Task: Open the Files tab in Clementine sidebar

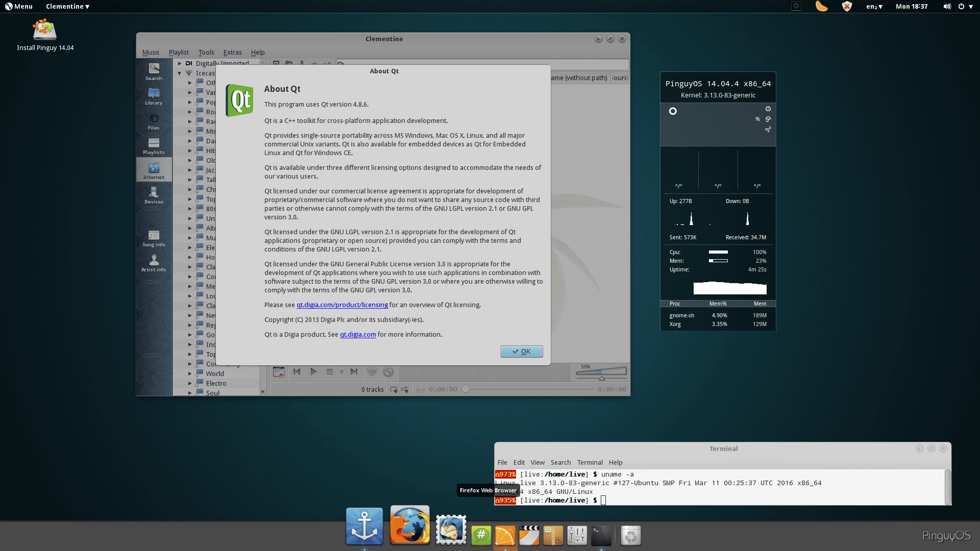Action: pos(154,121)
